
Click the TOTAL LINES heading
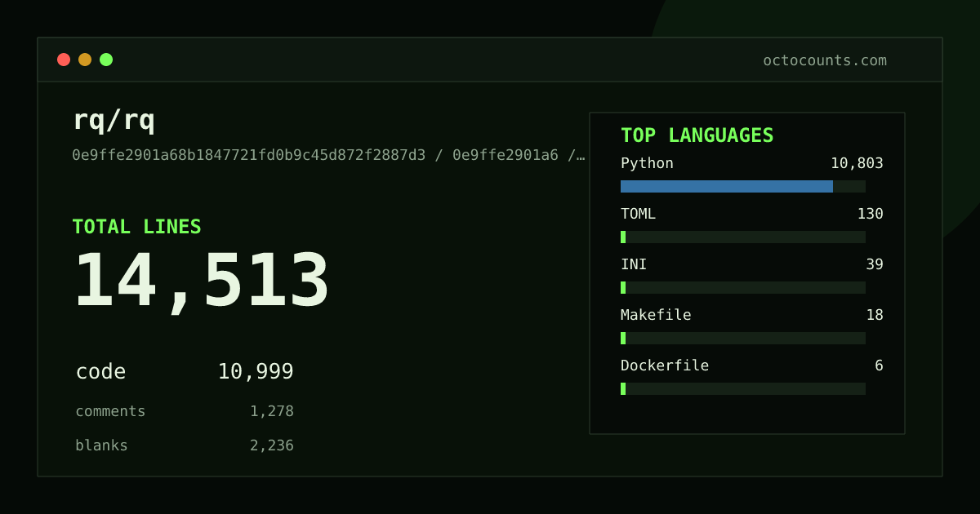click(x=136, y=227)
